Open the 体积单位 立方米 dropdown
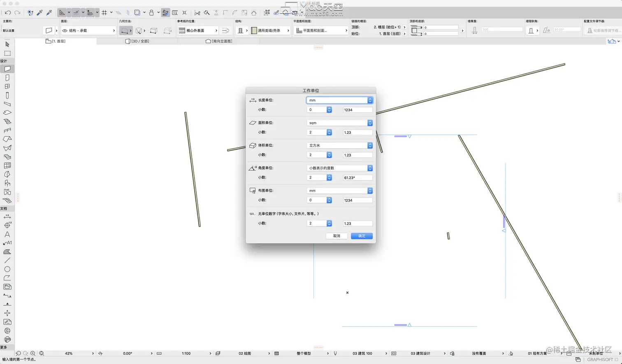 [339, 145]
